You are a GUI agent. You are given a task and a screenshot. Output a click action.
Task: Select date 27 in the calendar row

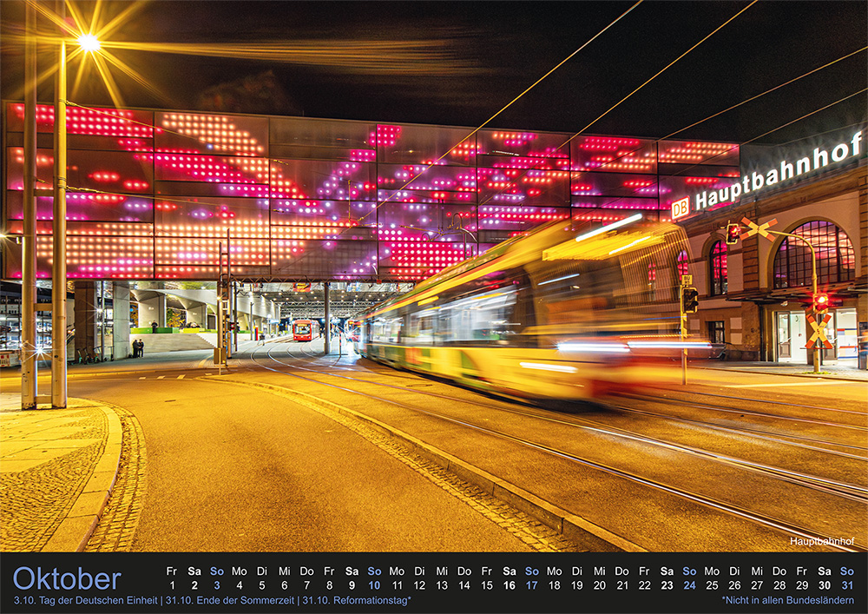(757, 585)
